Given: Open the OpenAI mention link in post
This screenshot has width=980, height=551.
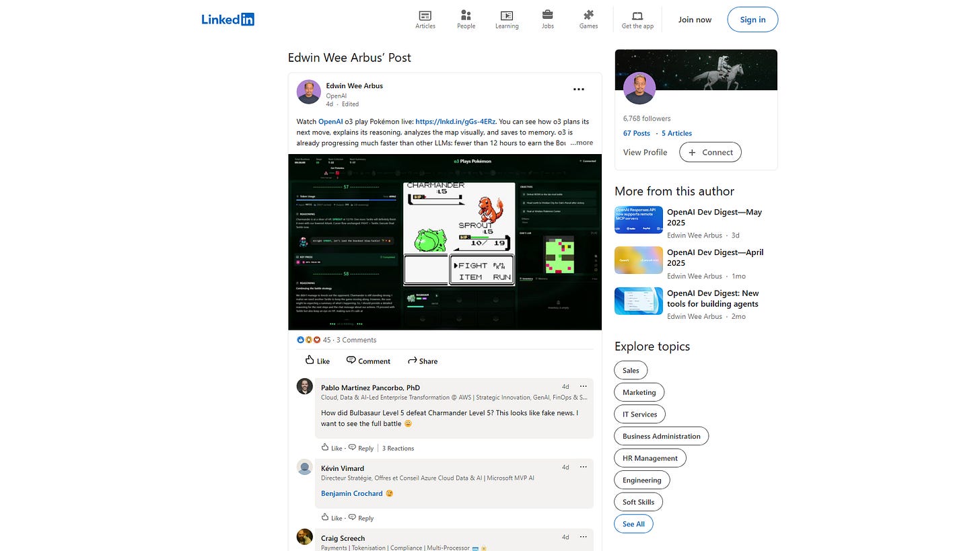Looking at the screenshot, I should click(x=330, y=121).
